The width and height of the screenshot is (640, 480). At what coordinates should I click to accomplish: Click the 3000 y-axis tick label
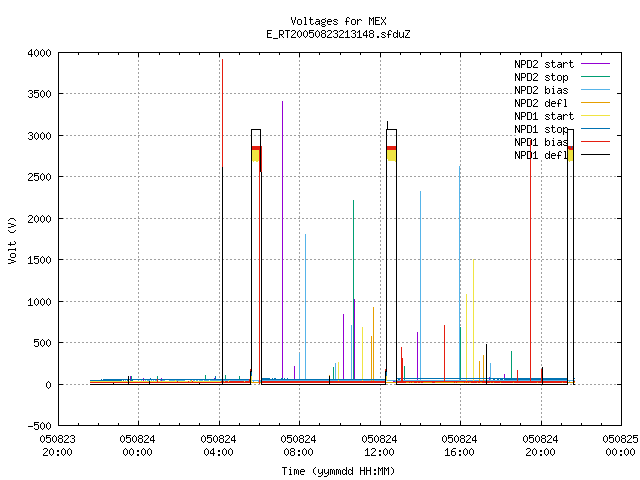39,136
